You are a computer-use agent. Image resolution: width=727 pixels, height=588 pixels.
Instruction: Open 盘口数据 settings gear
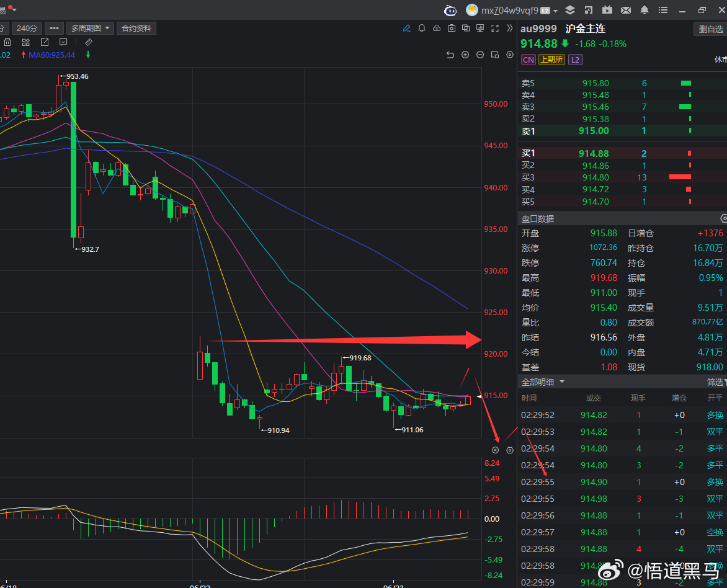tap(723, 218)
